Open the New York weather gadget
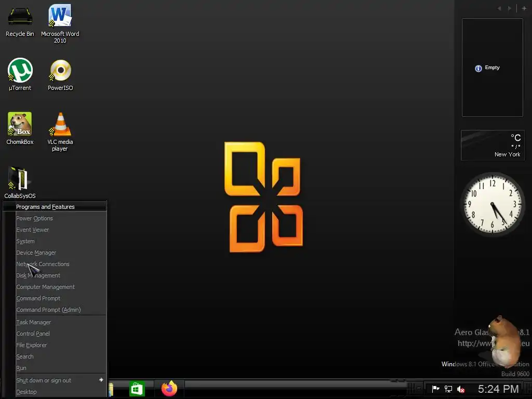Viewport: 532px width, 399px height. click(493, 145)
